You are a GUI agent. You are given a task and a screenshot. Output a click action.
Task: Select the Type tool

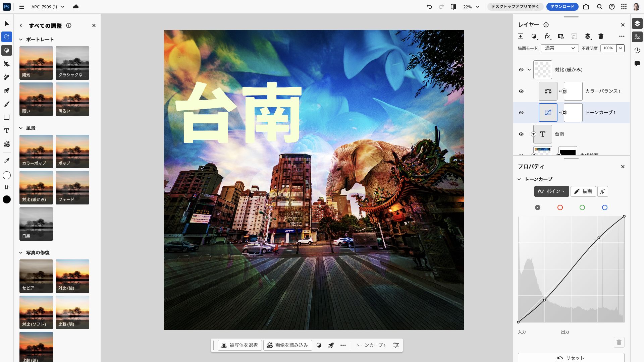(6, 131)
